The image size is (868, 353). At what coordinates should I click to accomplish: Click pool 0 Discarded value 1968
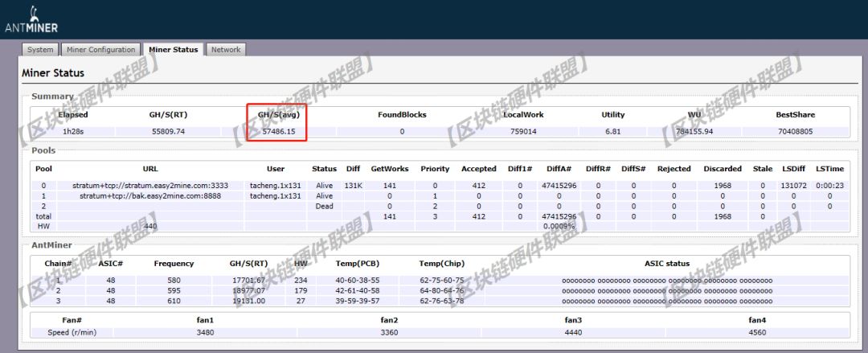pos(723,186)
